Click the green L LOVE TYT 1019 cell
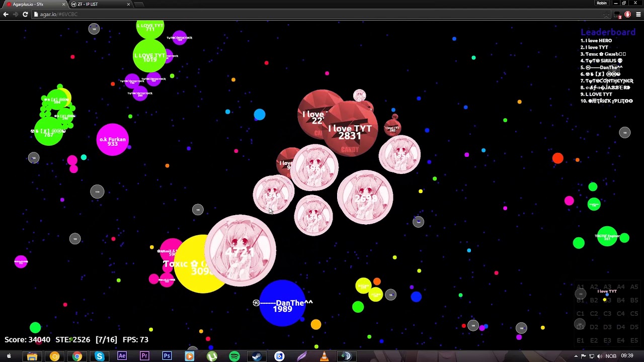This screenshot has height=362, width=644. click(x=149, y=56)
